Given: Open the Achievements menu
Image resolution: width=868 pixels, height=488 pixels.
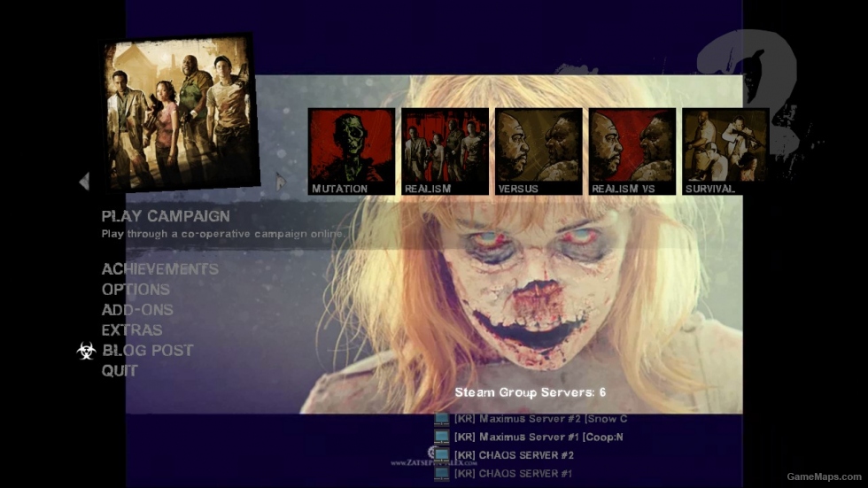Looking at the screenshot, I should point(160,269).
